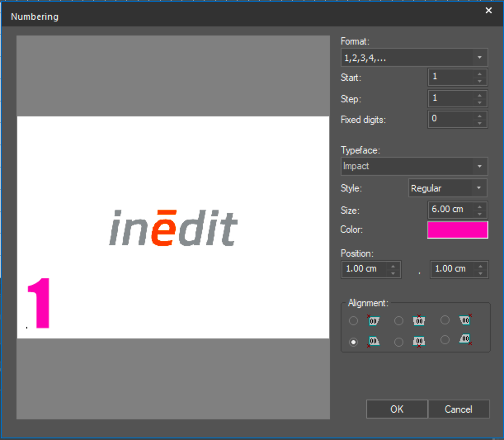Select the top-center alignment radio button
Viewport: 504px width, 440px height.
[398, 321]
